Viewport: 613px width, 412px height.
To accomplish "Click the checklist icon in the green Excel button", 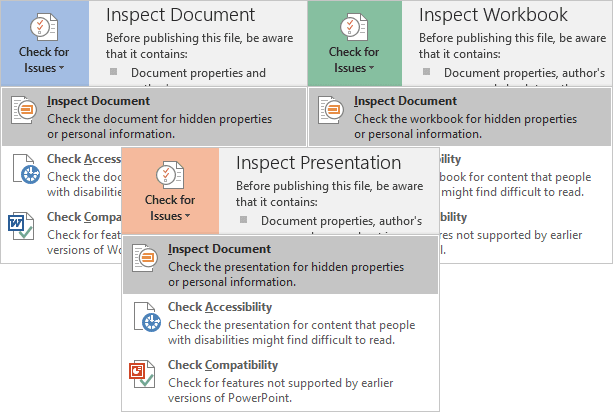I will click(x=354, y=27).
